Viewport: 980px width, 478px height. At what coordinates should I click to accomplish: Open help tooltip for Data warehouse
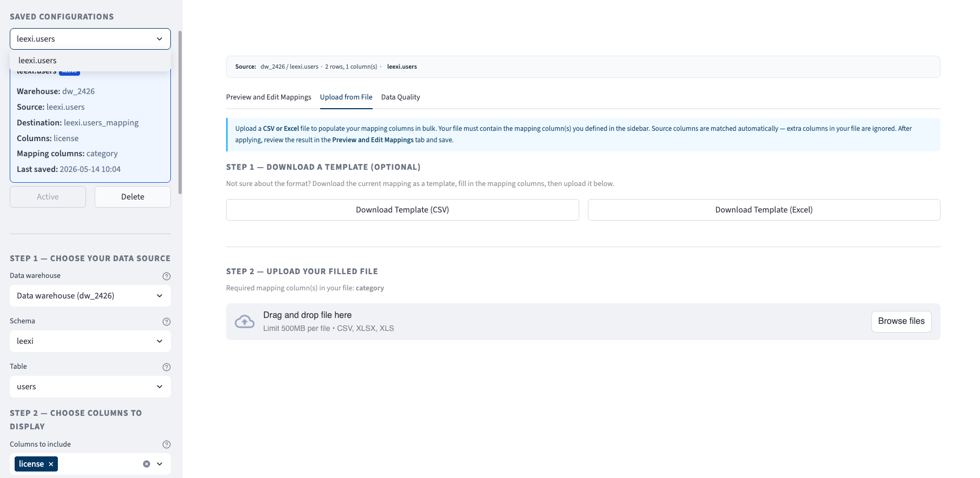(x=167, y=276)
